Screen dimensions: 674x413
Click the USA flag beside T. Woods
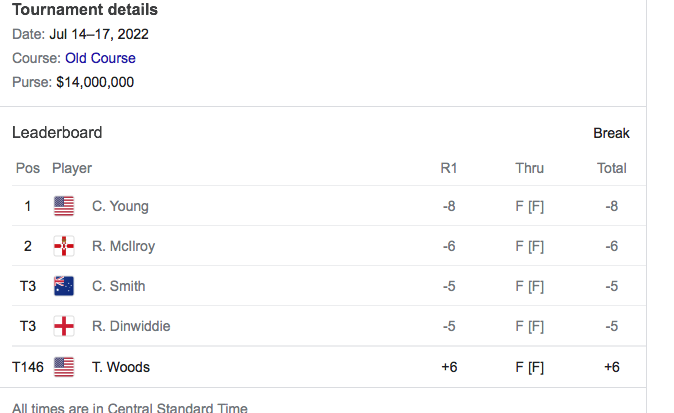click(x=64, y=367)
